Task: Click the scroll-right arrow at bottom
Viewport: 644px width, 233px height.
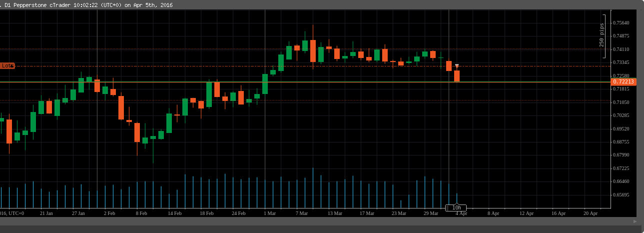Action: pos(635,220)
